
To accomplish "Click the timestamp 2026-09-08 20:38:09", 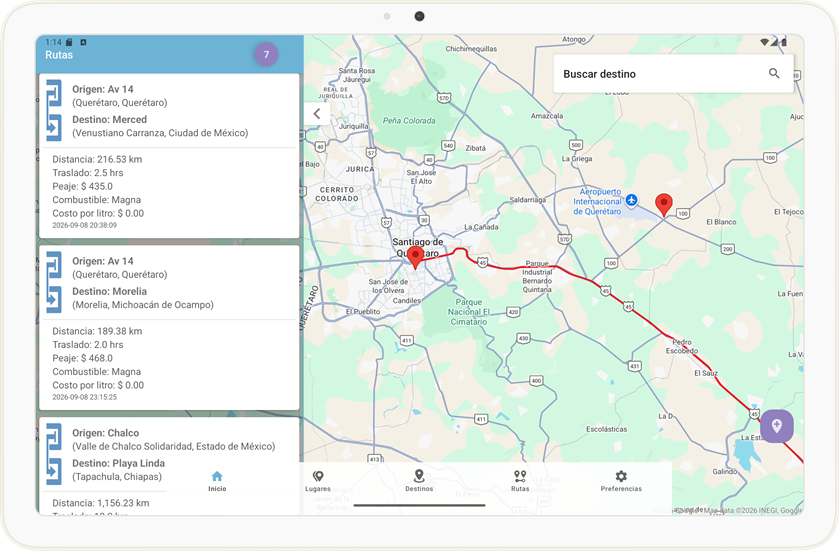I will (85, 225).
